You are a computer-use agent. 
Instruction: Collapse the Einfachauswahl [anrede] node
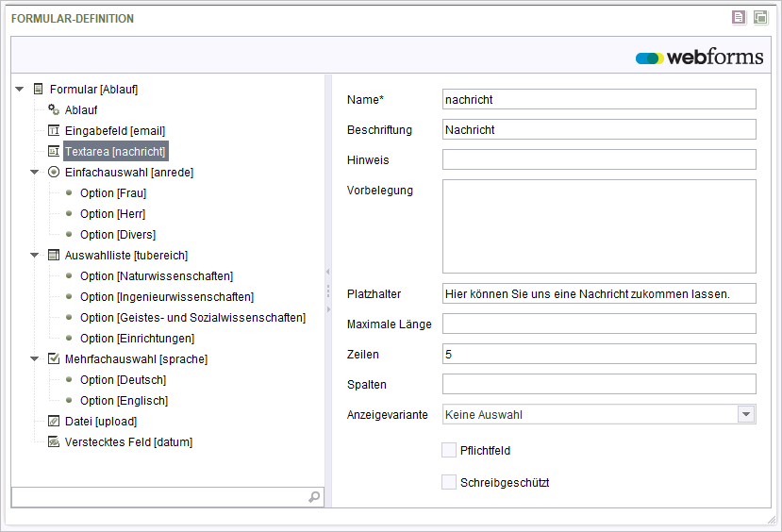coord(34,172)
